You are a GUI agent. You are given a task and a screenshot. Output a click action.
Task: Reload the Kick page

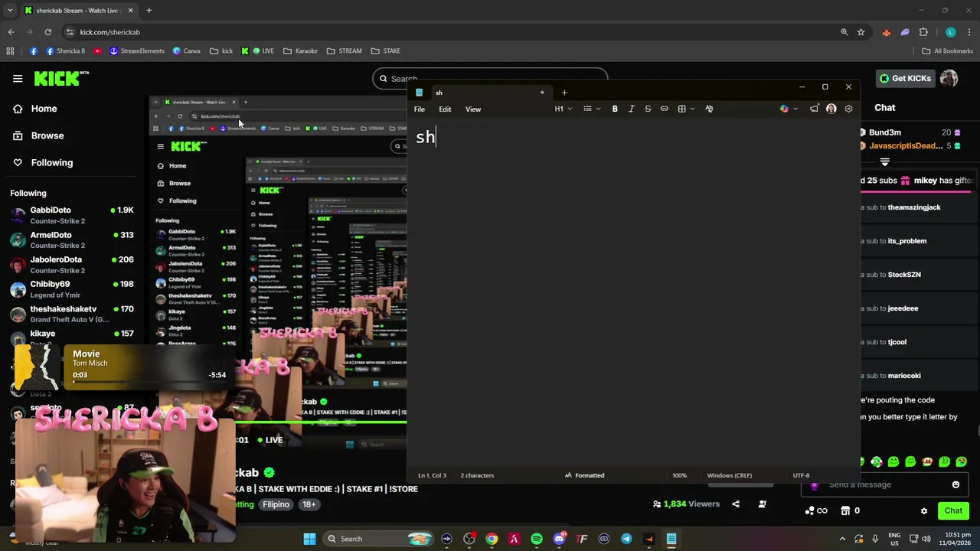(47, 32)
